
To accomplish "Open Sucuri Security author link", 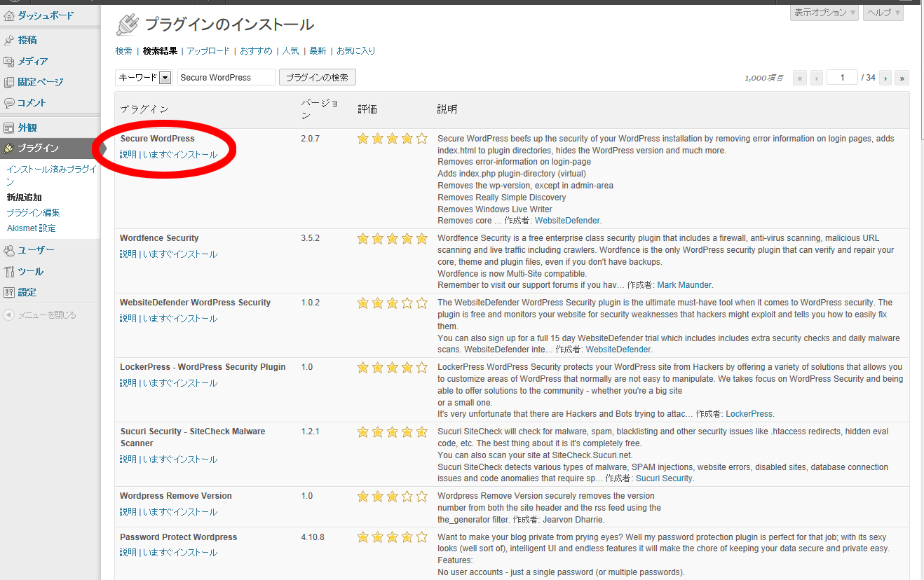I will pos(664,478).
